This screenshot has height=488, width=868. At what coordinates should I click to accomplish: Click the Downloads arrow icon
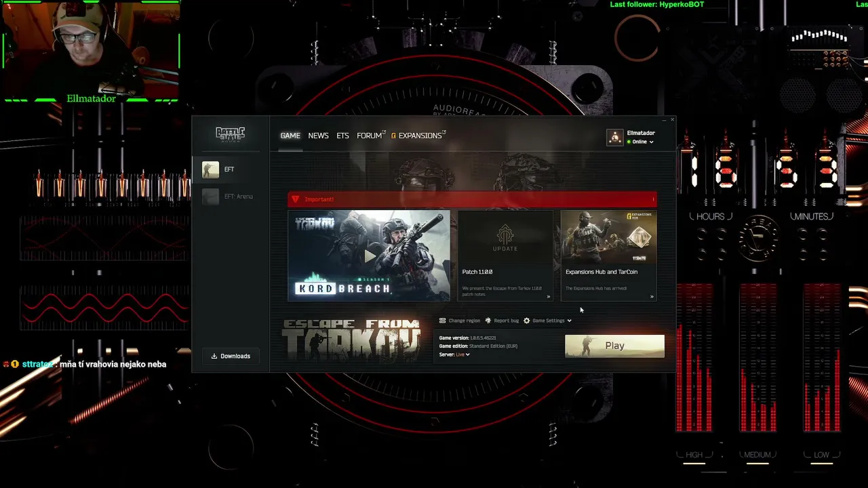pos(214,356)
